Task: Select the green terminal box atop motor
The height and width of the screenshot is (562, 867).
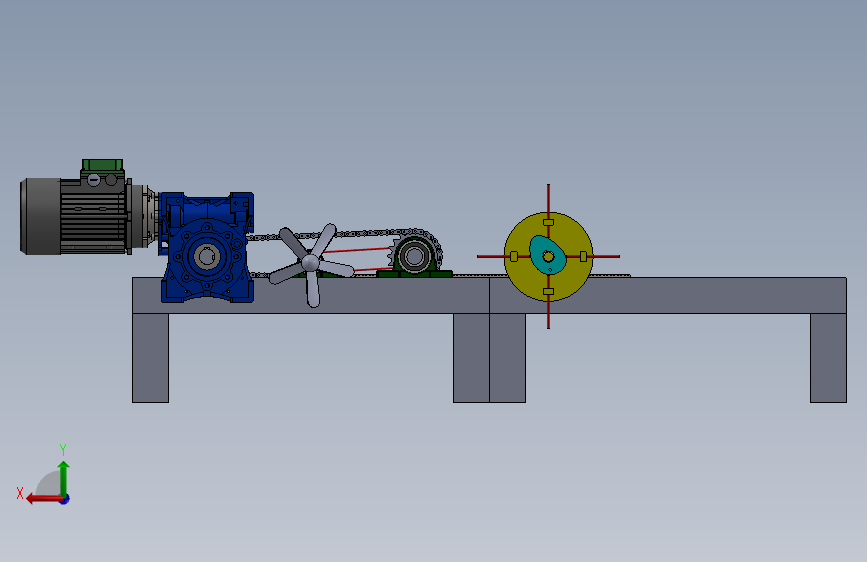Action: coord(102,165)
